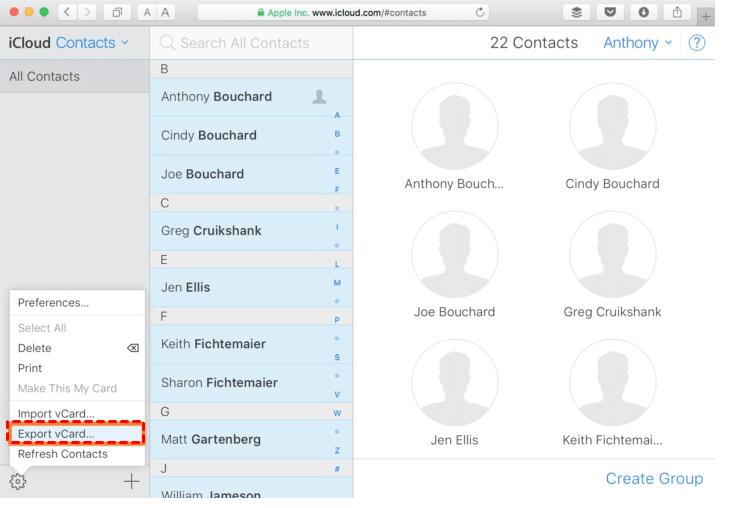This screenshot has height=508, width=754.
Task: Open the Anthony account dropdown
Action: click(x=637, y=43)
